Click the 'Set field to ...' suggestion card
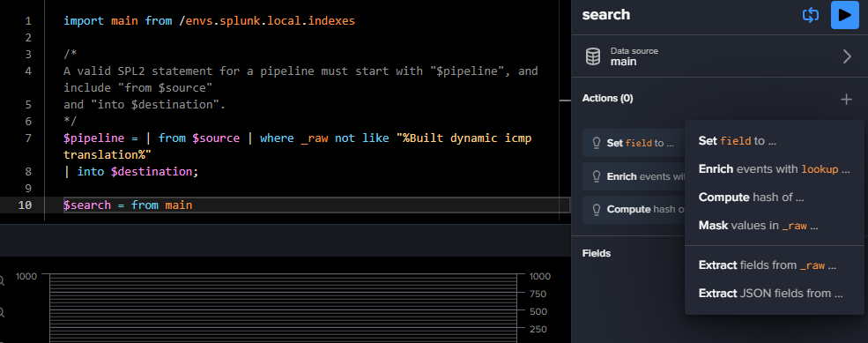The width and height of the screenshot is (868, 343). 634,143
